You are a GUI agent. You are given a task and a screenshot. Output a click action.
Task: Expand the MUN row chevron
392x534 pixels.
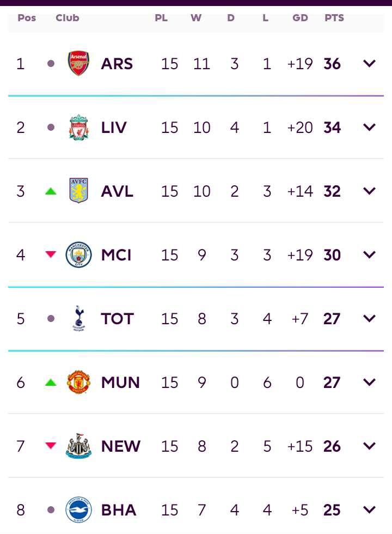tap(369, 382)
